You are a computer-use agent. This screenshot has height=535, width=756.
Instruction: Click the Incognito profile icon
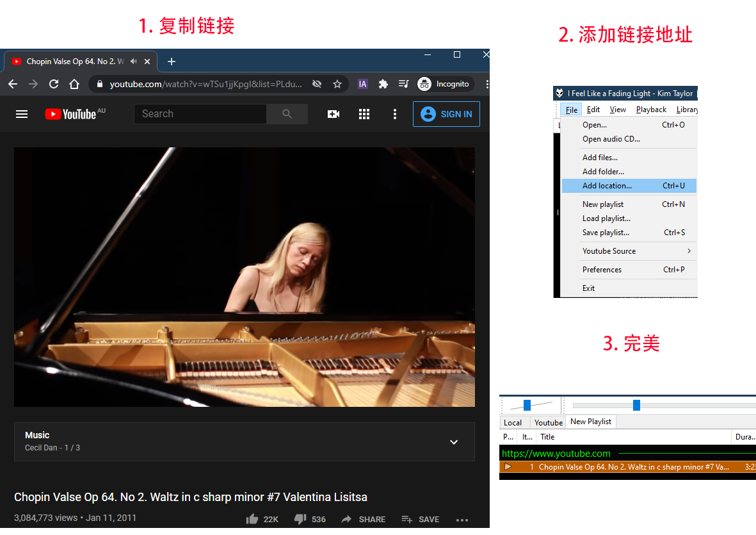click(423, 84)
